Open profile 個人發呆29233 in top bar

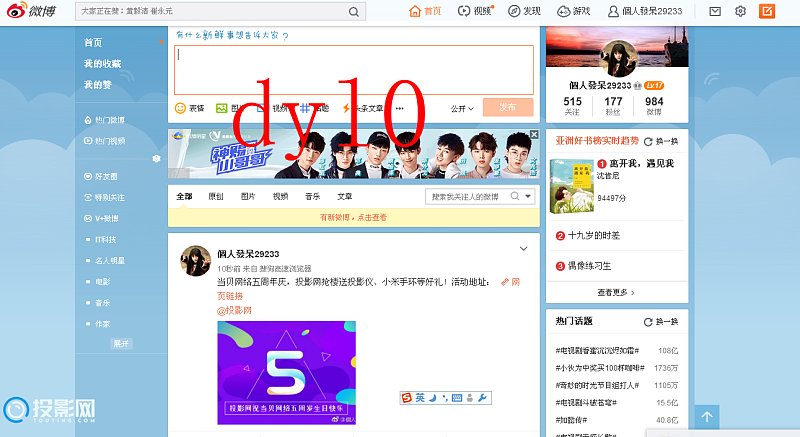point(645,11)
